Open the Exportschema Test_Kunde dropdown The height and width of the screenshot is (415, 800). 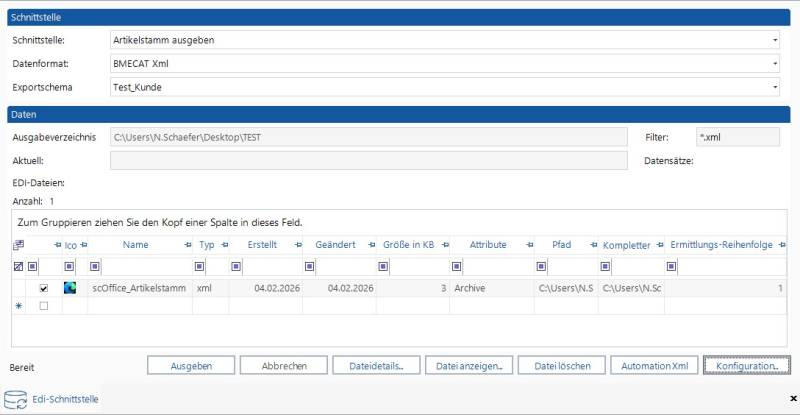[x=775, y=87]
